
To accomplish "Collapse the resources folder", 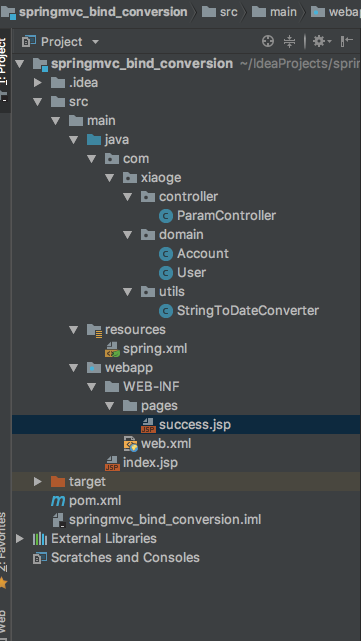I will coord(74,329).
